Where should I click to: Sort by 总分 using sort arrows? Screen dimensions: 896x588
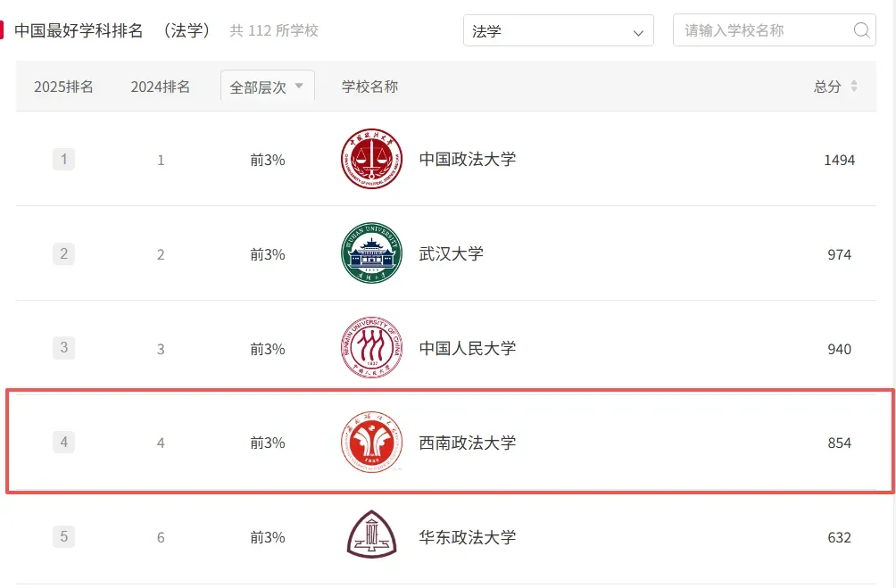tap(854, 87)
